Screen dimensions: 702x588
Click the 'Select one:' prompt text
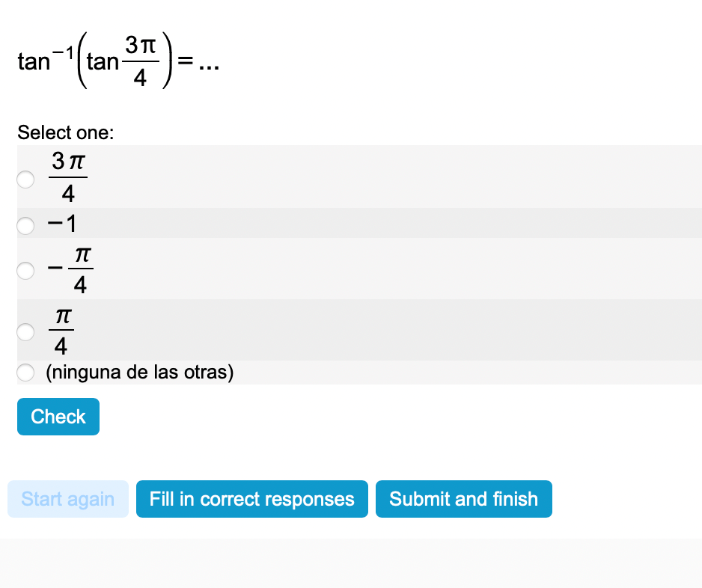pos(66,133)
